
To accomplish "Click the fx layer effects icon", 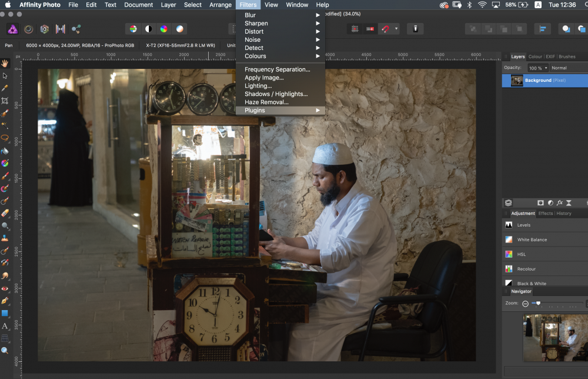I will tap(560, 203).
